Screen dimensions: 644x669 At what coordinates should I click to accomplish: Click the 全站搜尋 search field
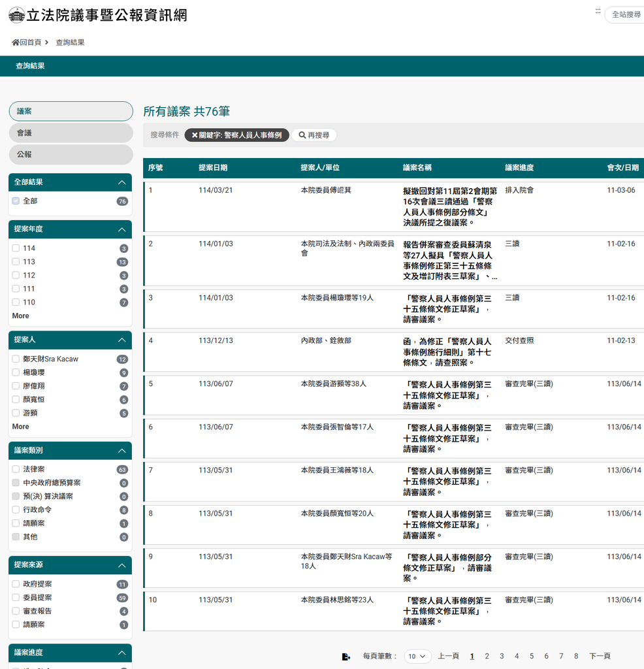[x=625, y=14]
